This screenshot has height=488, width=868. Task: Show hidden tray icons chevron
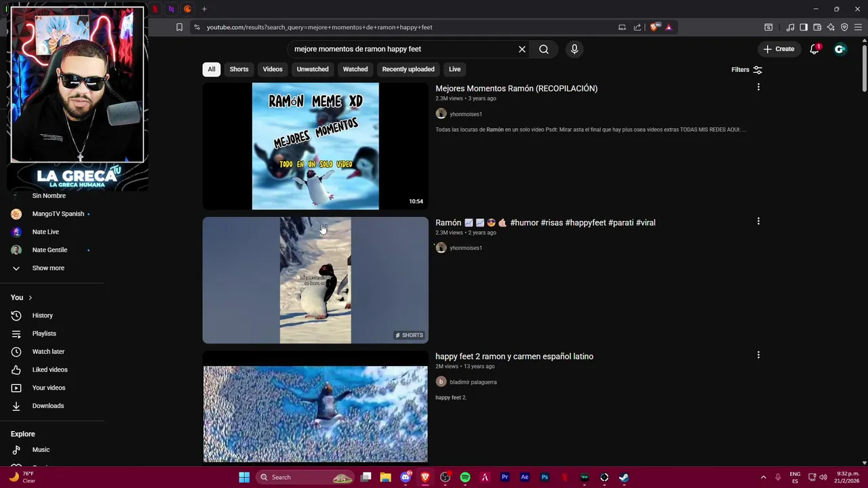763,477
